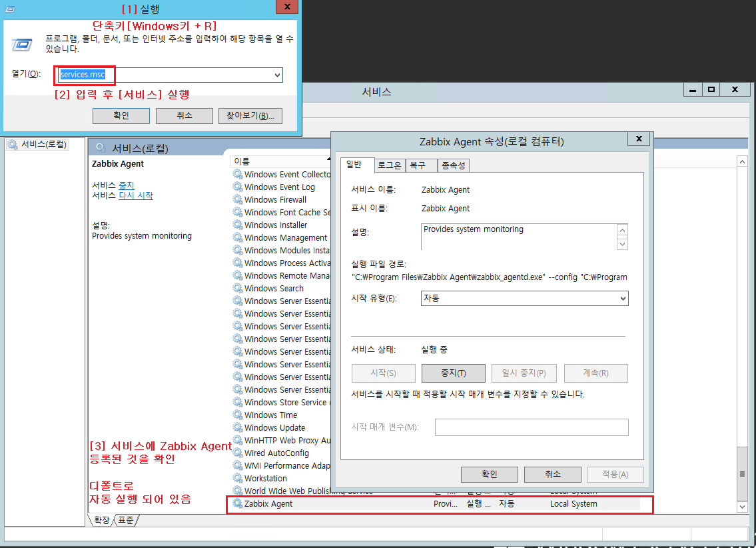Image resolution: width=756 pixels, height=548 pixels.
Task: Click 확인 button in Zabbix Agent properties
Action: 490,474
